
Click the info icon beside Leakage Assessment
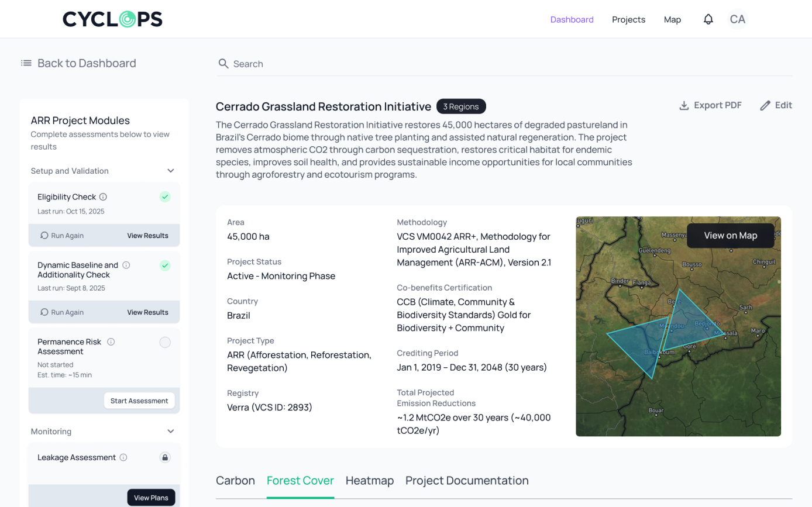(x=123, y=457)
